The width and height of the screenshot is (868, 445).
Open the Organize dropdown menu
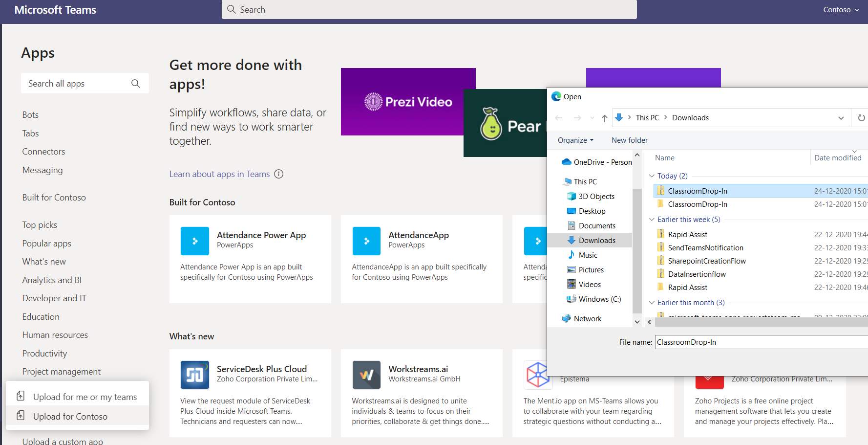(576, 140)
